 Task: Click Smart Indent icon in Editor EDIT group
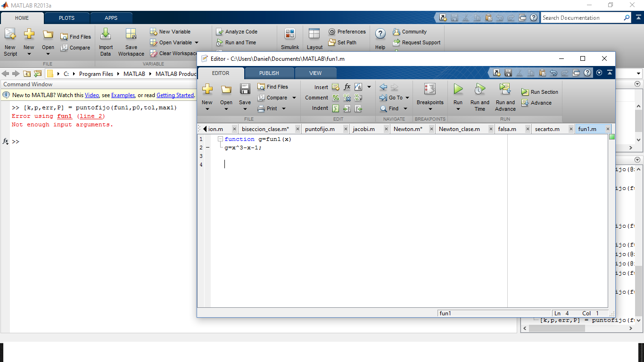336,108
